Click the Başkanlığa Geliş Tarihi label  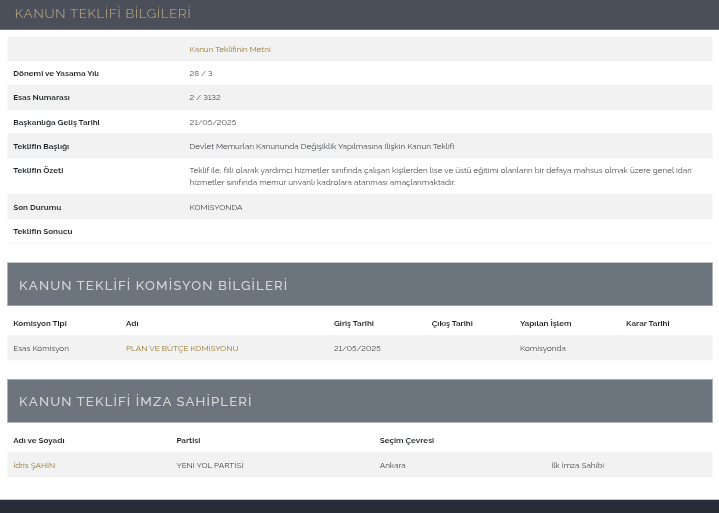pyautogui.click(x=56, y=122)
